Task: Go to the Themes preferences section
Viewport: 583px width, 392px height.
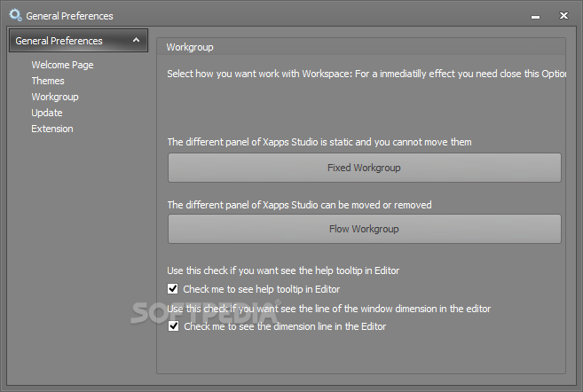Action: tap(48, 81)
